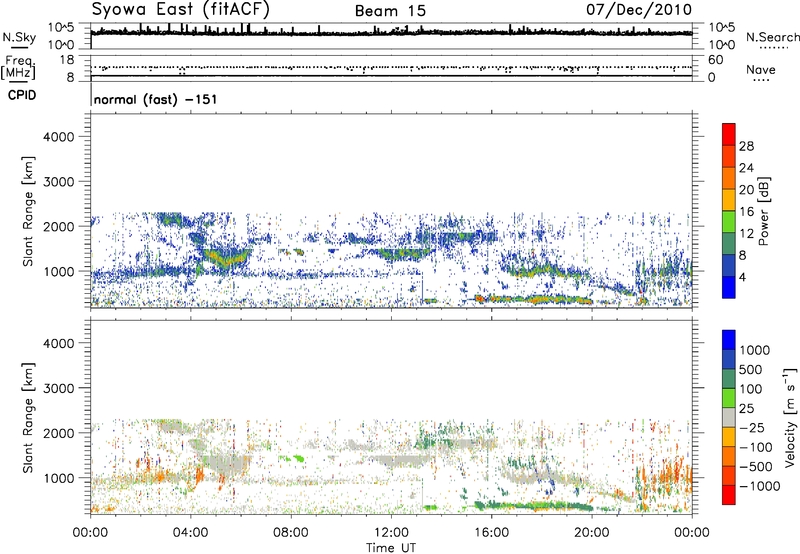This screenshot has height=554, width=800.
Task: Click the '28' label on power colorbar
Action: 746,146
